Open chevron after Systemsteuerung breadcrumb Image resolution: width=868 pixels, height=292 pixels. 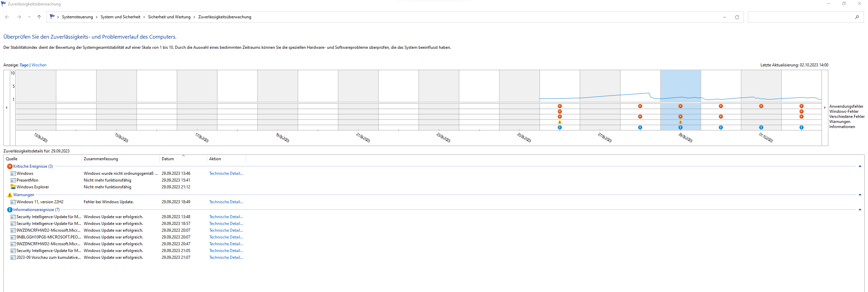[97, 17]
